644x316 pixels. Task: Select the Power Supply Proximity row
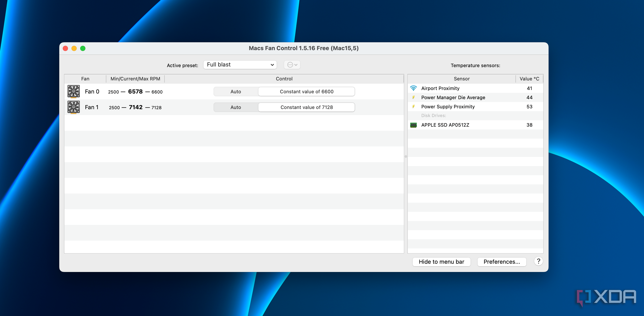(475, 107)
